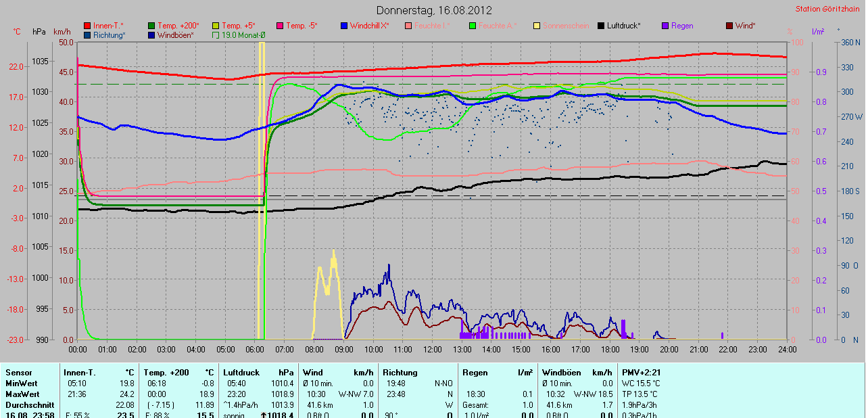Screen dimensions: 868x418
Task: Click the dark red Wind legend swatch
Action: click(x=729, y=26)
